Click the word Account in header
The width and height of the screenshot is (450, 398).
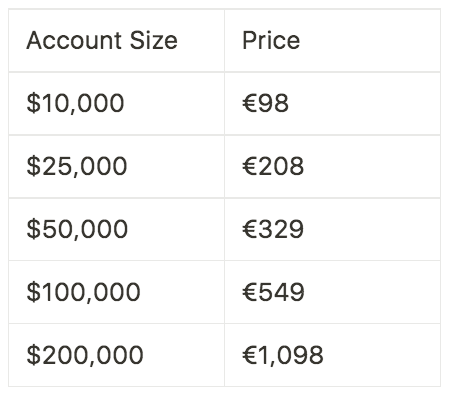coord(74,41)
